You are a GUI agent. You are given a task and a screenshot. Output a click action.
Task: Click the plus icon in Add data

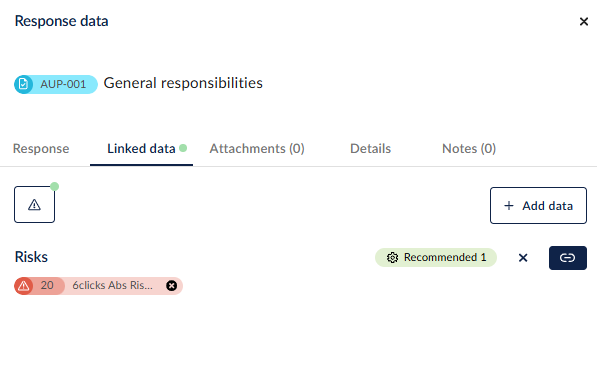pyautogui.click(x=509, y=206)
